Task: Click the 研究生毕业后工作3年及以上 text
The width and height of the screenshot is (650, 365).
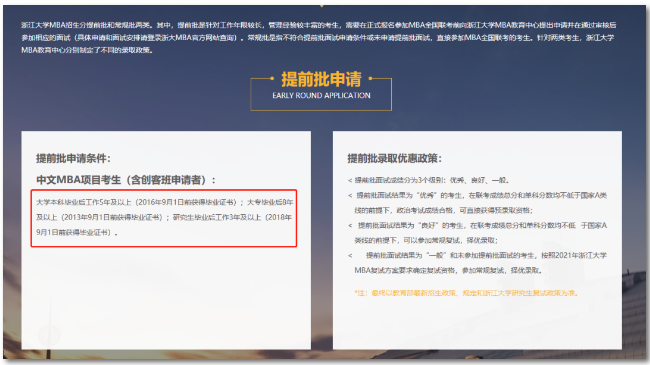Action: coord(217,217)
